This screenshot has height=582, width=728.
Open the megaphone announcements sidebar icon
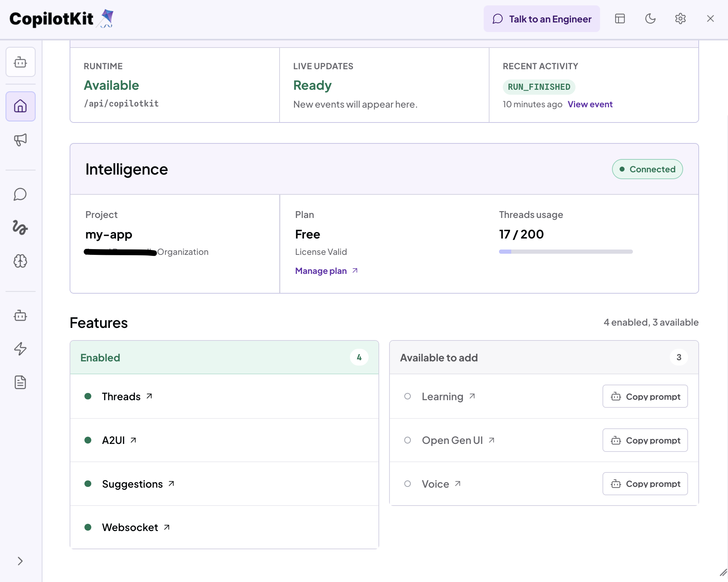click(21, 140)
